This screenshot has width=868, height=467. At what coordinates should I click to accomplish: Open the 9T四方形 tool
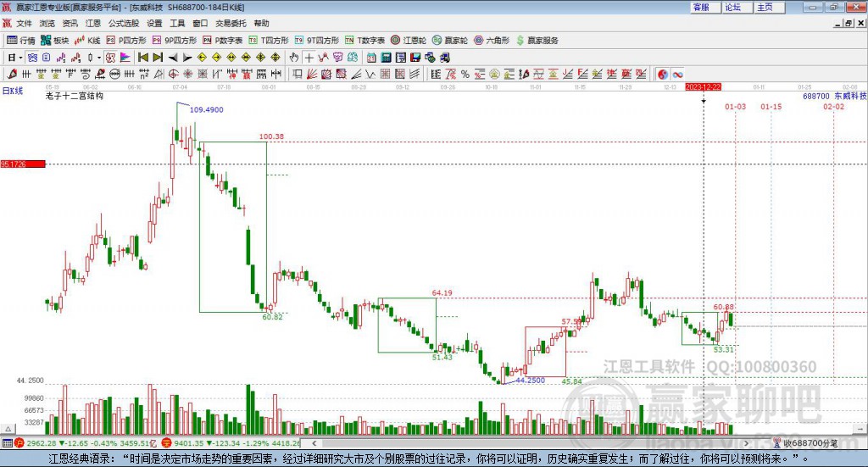tap(317, 41)
